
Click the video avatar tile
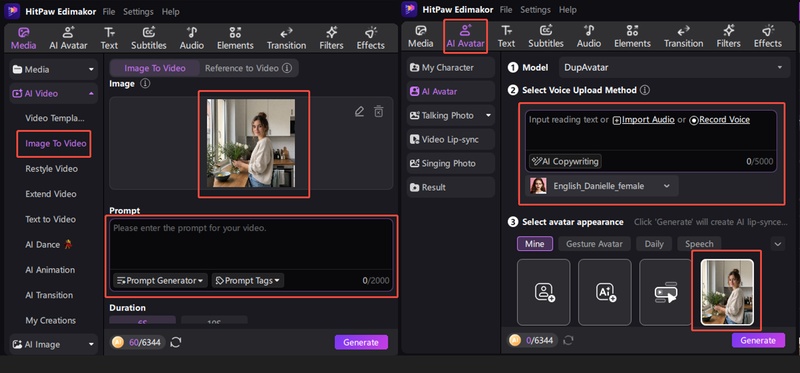666,292
